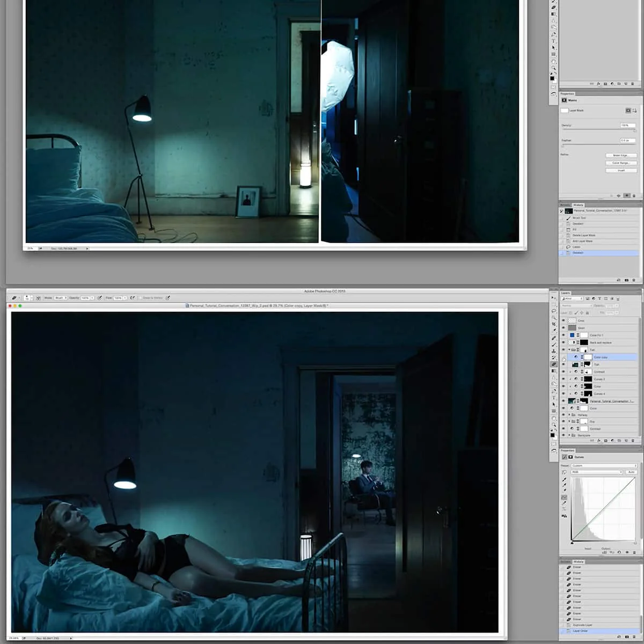Click the vector mask icon in Masks properties
644x644 pixels.
tap(634, 111)
